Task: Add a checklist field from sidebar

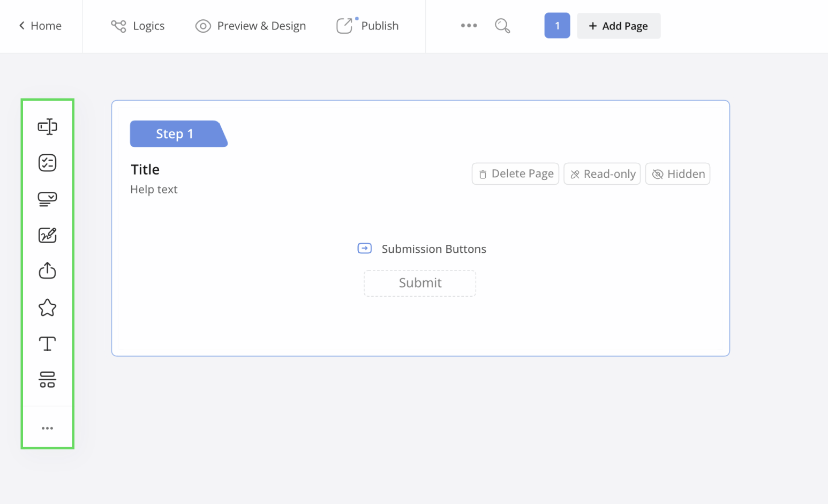Action: pos(47,162)
